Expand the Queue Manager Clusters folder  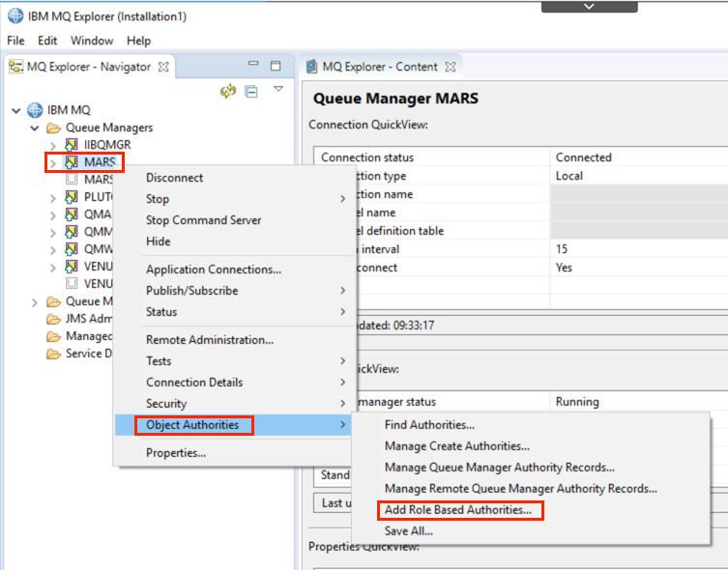click(x=35, y=302)
